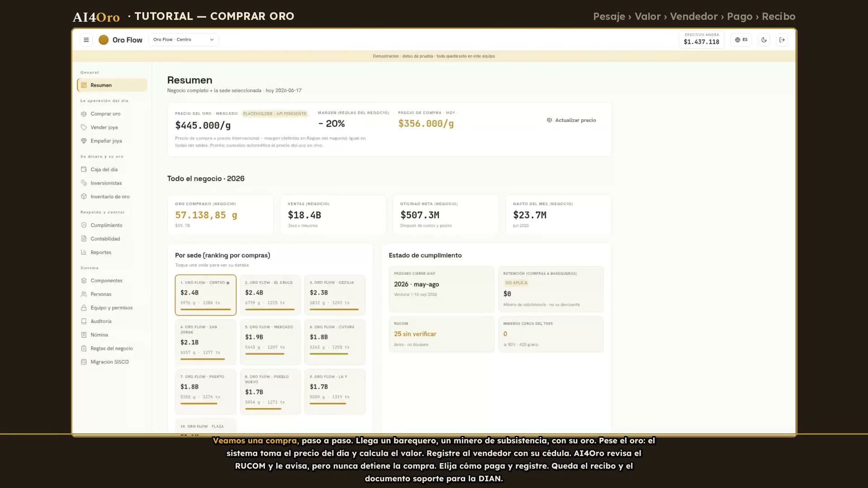This screenshot has width=868, height=488.
Task: Click the Pago step in tutorial breadcrumb
Action: point(740,16)
